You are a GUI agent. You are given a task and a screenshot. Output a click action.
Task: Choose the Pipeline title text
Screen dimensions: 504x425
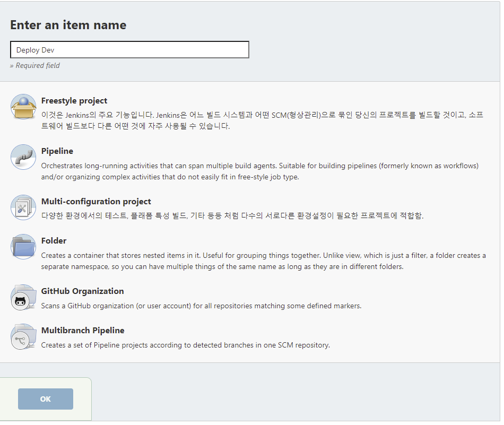point(57,151)
